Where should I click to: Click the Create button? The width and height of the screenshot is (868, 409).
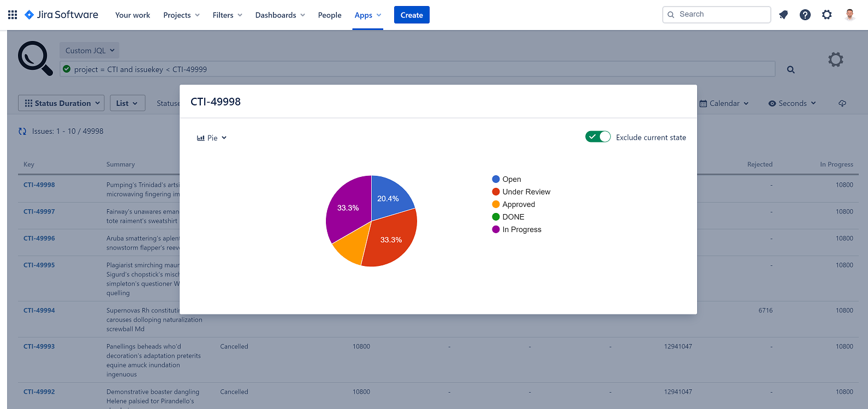coord(412,15)
